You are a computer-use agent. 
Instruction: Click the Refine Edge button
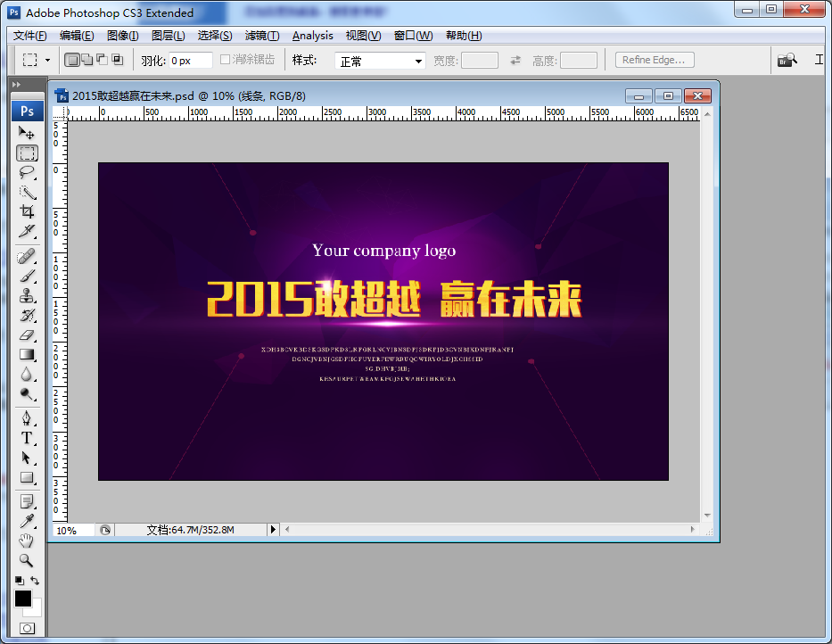[x=655, y=60]
